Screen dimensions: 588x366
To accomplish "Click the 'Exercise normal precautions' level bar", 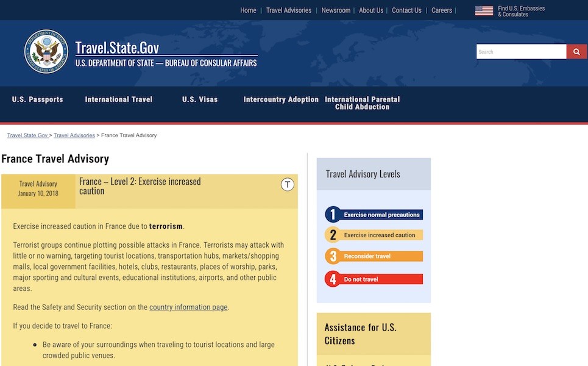I will pyautogui.click(x=383, y=215).
